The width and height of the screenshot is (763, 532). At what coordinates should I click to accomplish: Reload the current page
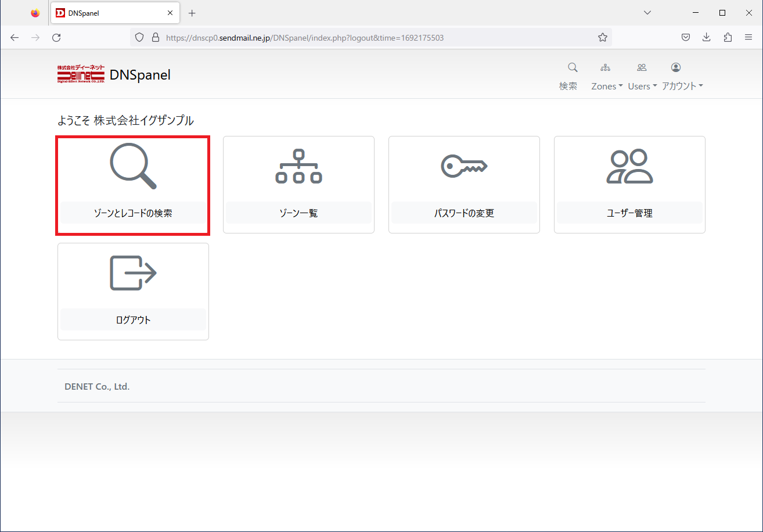point(56,37)
